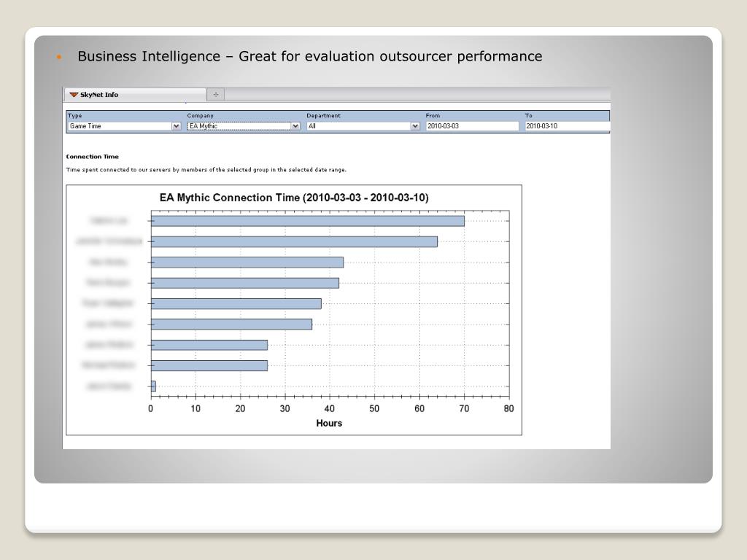Expand the Company dropdown showing EA Mythic
The height and width of the screenshot is (560, 747).
click(x=244, y=126)
